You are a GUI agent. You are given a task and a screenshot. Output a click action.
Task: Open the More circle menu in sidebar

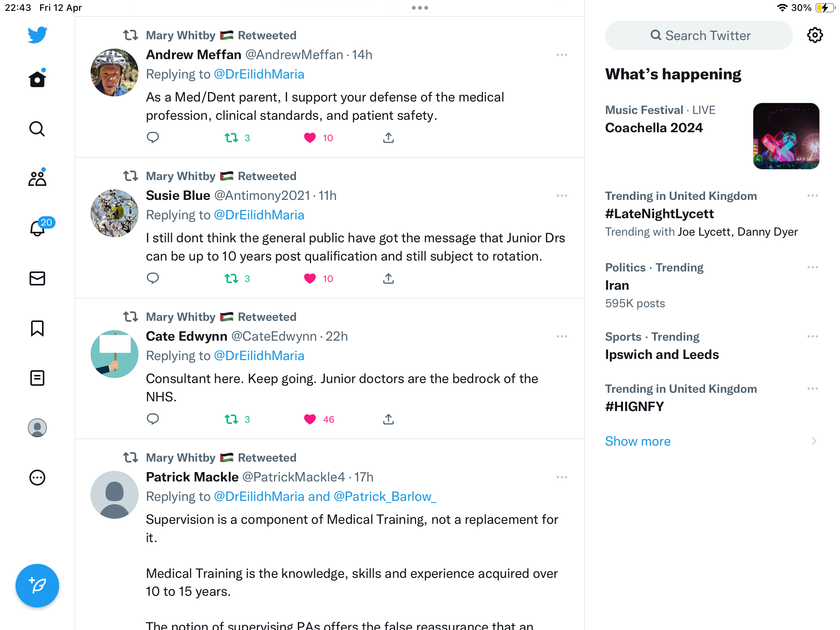(x=37, y=478)
